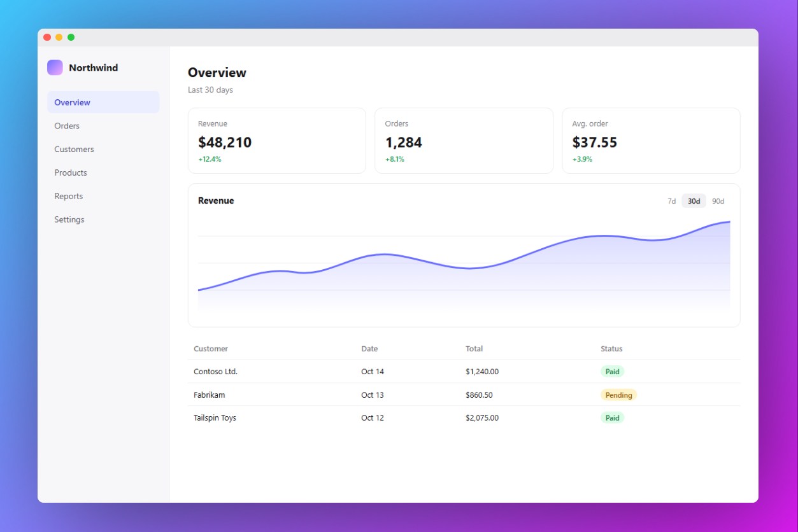Screen dimensions: 798x532
Task: Navigate to Products in the sidebar
Action: [103, 173]
